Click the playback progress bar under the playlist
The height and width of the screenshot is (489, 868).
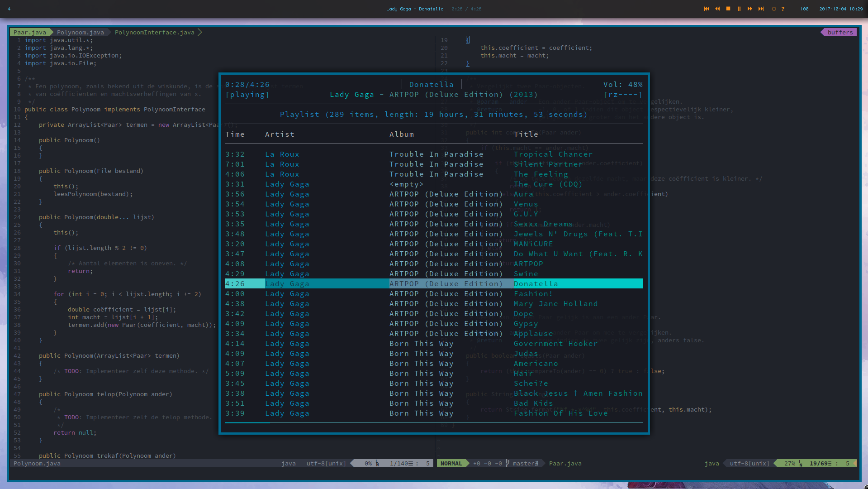point(434,422)
